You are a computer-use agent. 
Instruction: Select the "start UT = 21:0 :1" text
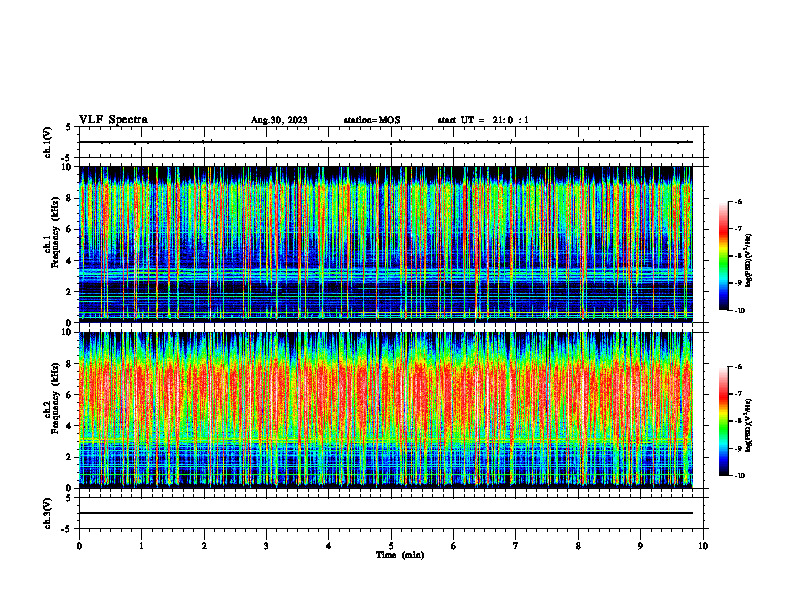tap(483, 120)
